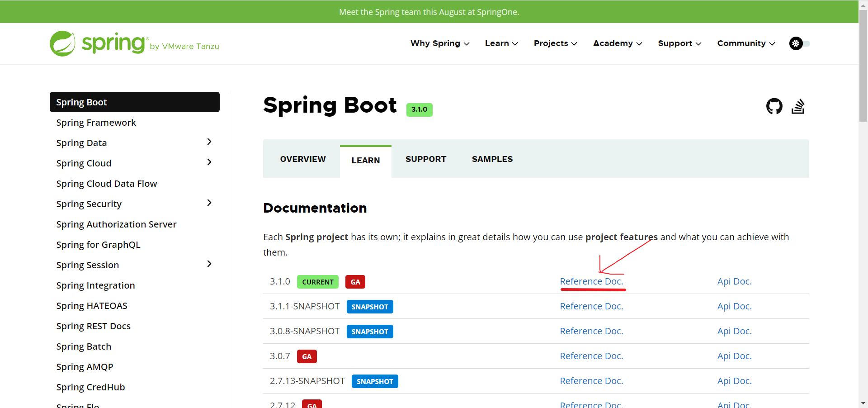Switch to the OVERVIEW tab

[x=302, y=159]
